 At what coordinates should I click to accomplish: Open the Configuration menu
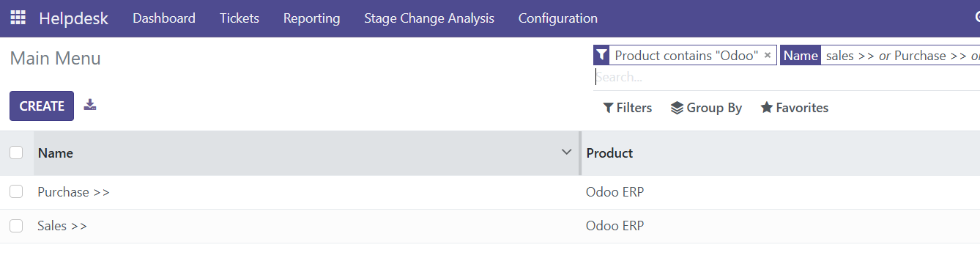[558, 18]
